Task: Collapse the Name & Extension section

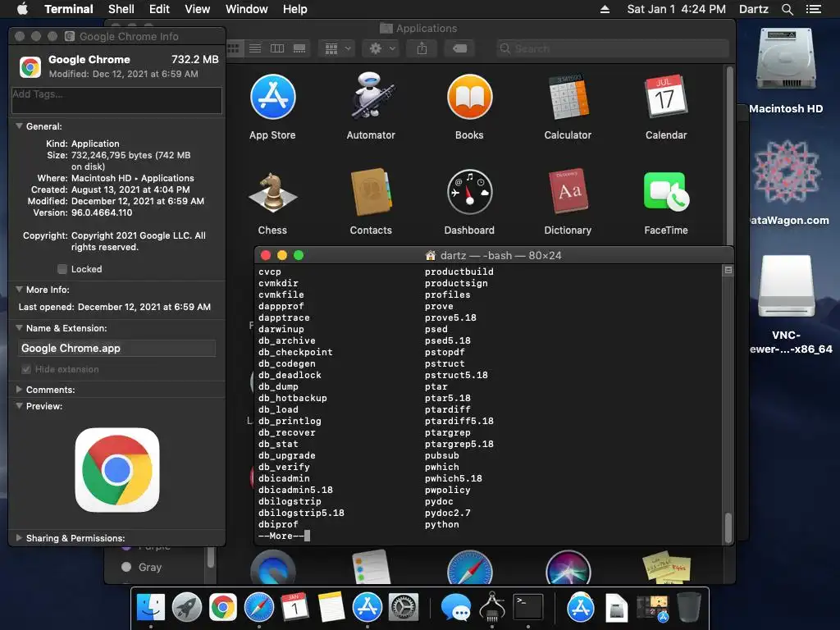Action: 20,328
